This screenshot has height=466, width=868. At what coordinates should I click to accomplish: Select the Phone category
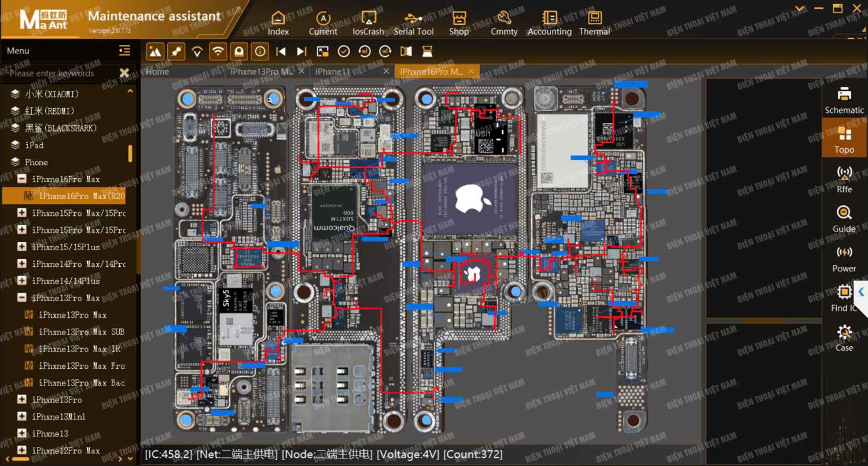[x=36, y=162]
